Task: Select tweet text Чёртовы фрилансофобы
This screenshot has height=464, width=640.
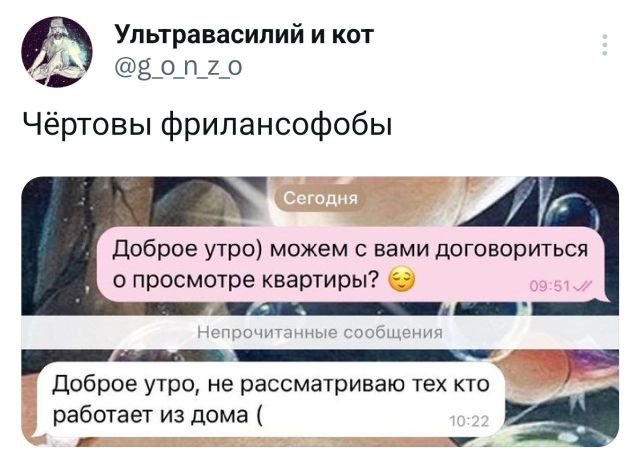Action: coord(207,124)
